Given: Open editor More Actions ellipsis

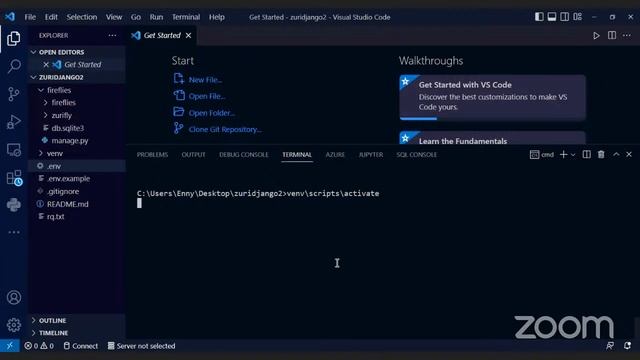Looking at the screenshot, I should pyautogui.click(x=627, y=36).
